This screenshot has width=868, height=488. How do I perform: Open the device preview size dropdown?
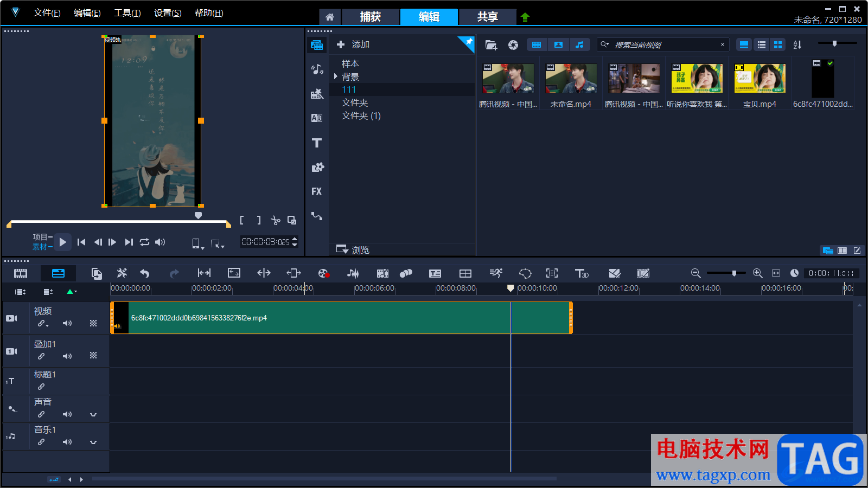[x=197, y=244]
